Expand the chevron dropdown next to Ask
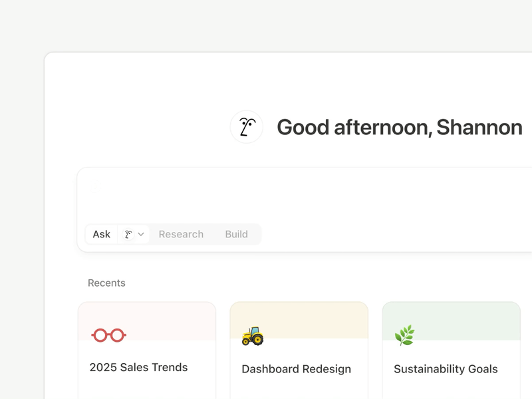 (141, 234)
